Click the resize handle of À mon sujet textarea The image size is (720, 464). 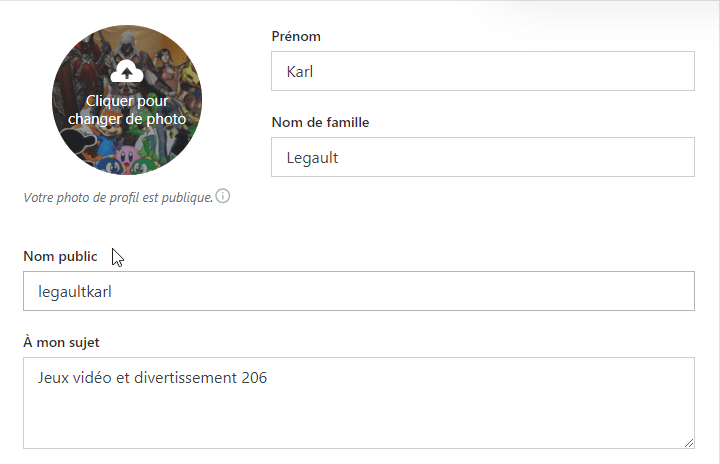tap(689, 442)
